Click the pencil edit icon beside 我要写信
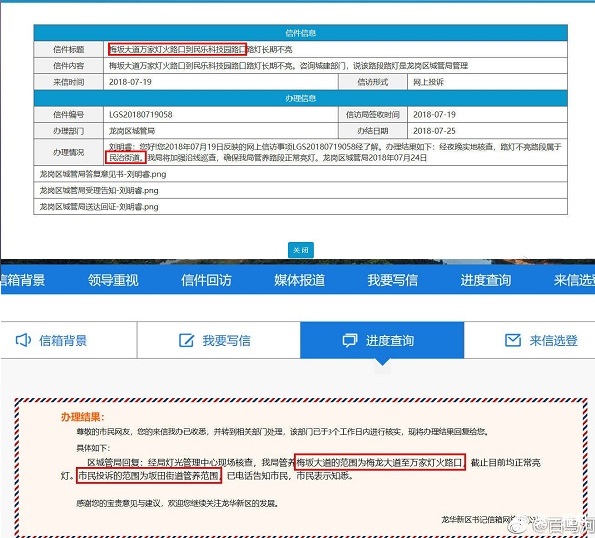The width and height of the screenshot is (595, 538). click(x=186, y=340)
